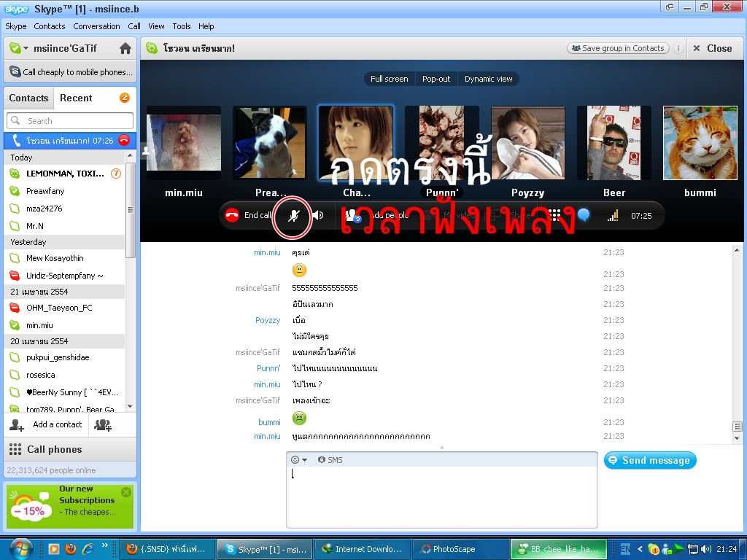Close the conversation pane with Close

point(713,48)
